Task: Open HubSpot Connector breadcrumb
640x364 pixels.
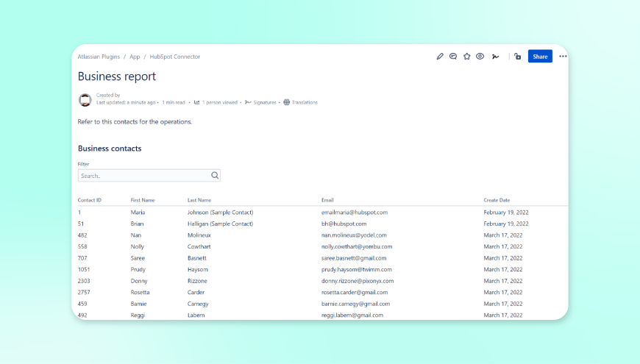Action: (174, 57)
